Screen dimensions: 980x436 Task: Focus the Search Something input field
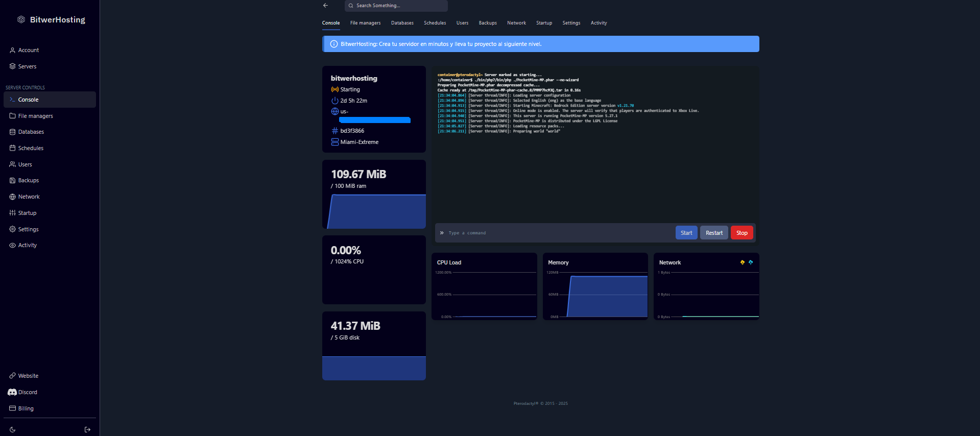click(396, 6)
